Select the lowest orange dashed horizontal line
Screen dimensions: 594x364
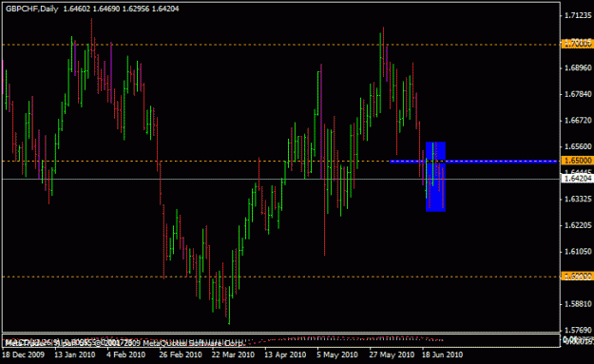[280, 277]
